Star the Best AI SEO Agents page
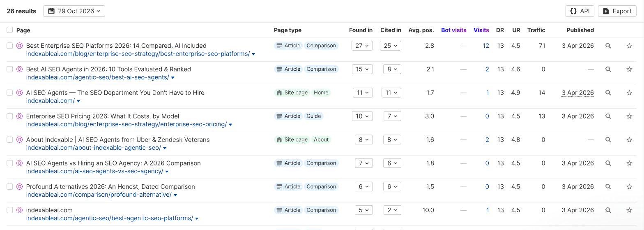Viewport: 644px width, 230px height. 629,69
